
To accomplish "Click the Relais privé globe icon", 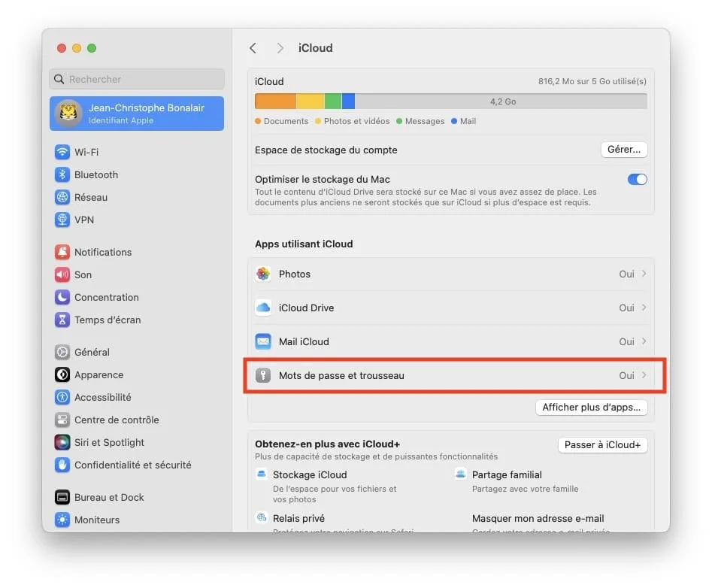I will (262, 517).
